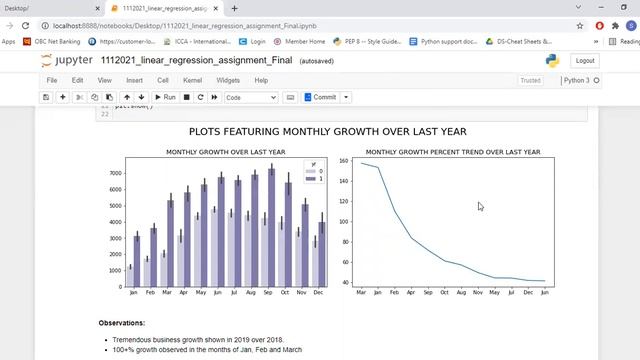Click the site info icon in address bar

coord(45,26)
